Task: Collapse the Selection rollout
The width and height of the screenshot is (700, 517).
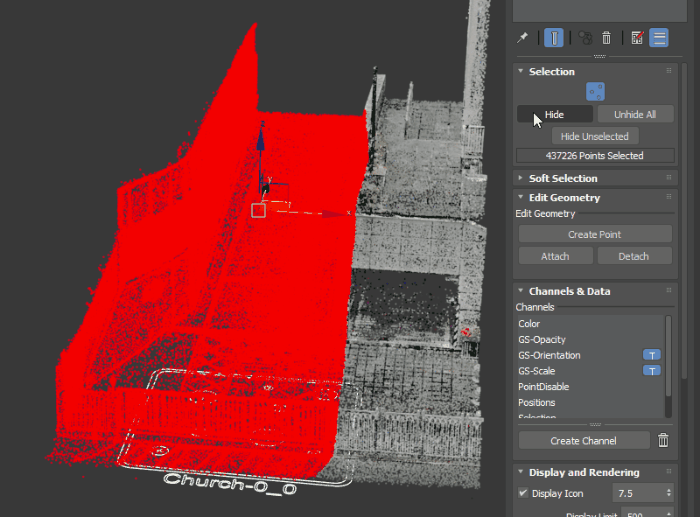Action: pos(521,71)
